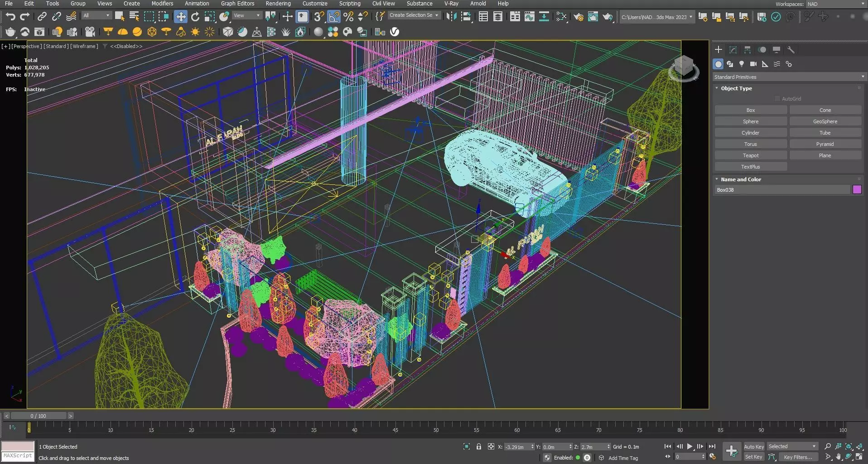The image size is (868, 464).
Task: Open the Create Selection Set dropdown
Action: [414, 15]
